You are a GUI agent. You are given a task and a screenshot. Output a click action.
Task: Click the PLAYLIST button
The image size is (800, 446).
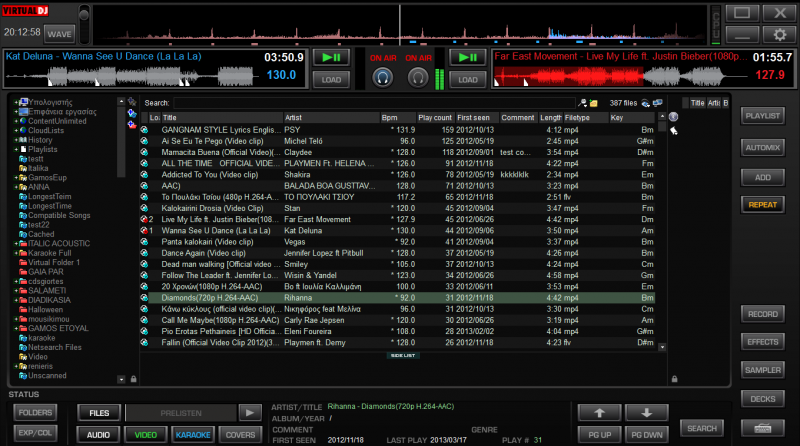763,116
